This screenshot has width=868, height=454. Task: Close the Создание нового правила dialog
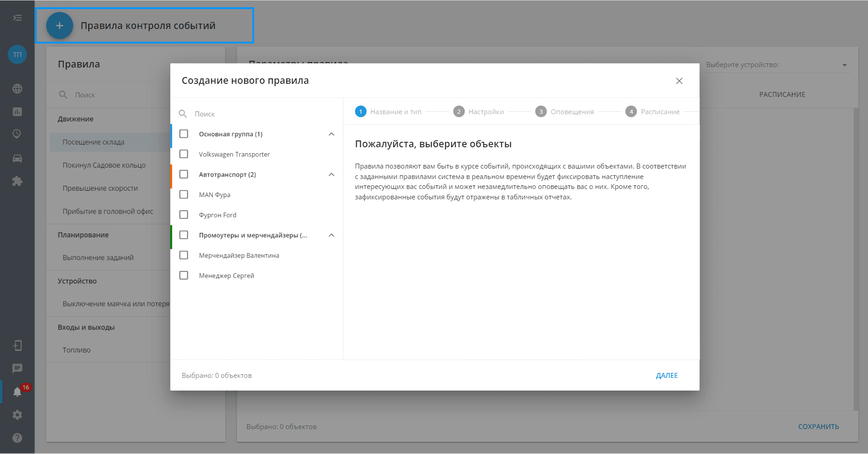679,81
